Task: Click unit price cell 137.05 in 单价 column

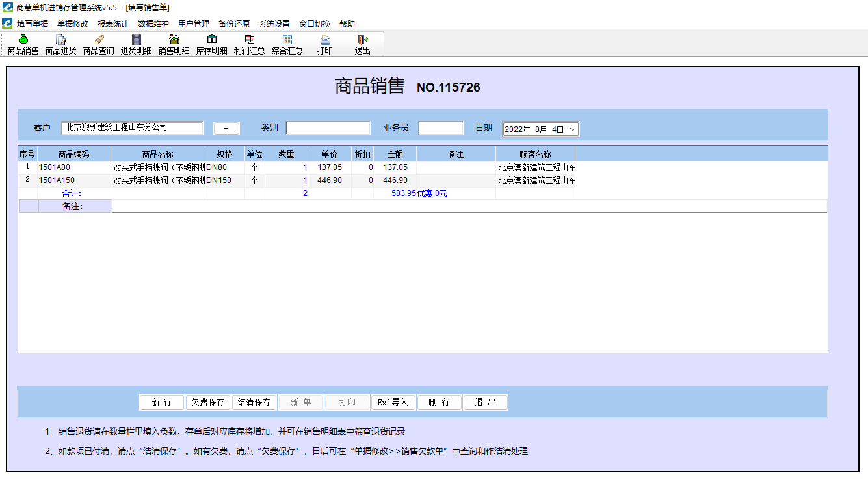Action: pos(330,167)
